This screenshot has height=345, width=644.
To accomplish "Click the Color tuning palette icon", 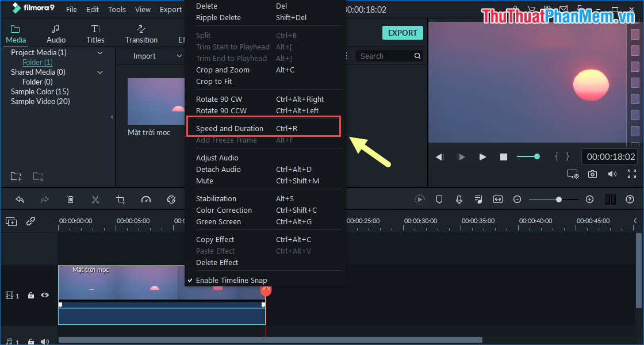I will (x=171, y=199).
